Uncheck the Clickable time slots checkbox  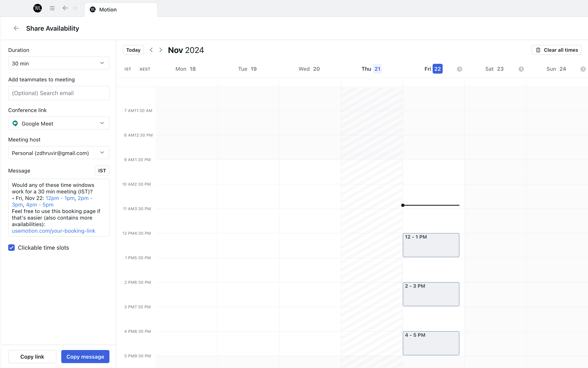coord(11,248)
